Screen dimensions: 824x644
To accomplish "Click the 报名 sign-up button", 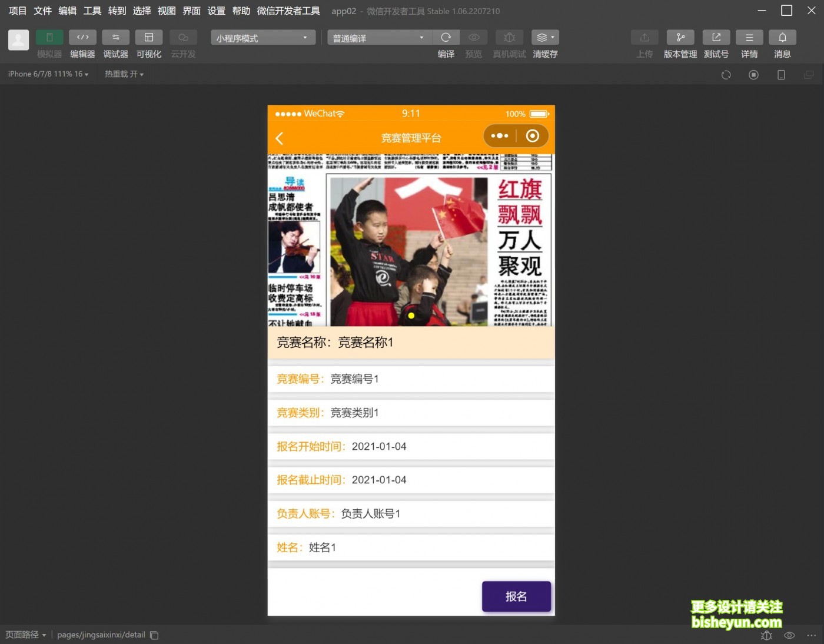I will tap(516, 596).
